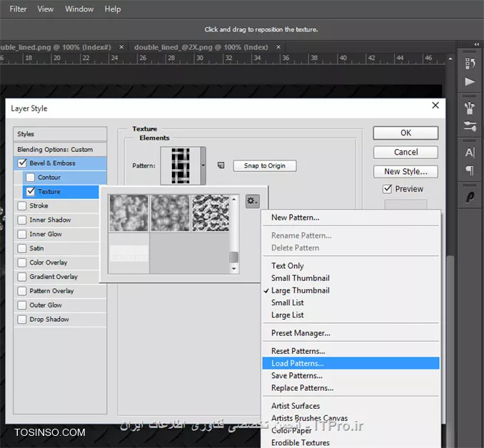The height and width of the screenshot is (448, 484).
Task: Open the Tool presets sliders icon in dock
Action: pyautogui.click(x=470, y=126)
